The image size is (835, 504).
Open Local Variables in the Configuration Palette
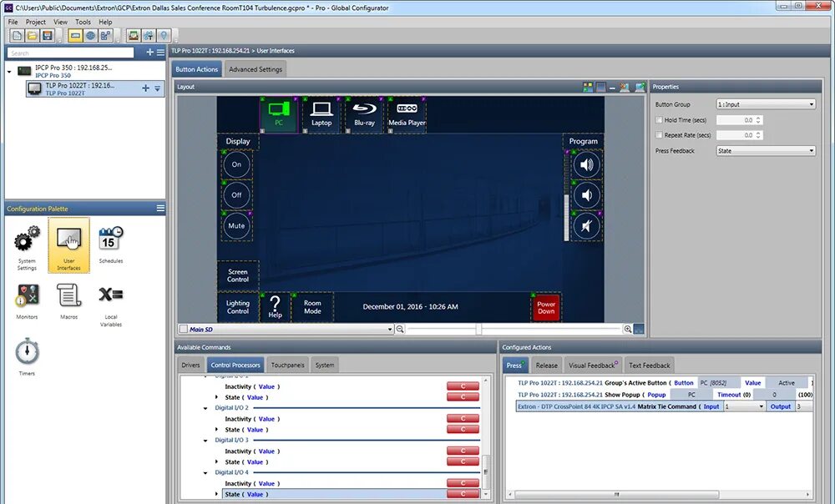[111, 305]
